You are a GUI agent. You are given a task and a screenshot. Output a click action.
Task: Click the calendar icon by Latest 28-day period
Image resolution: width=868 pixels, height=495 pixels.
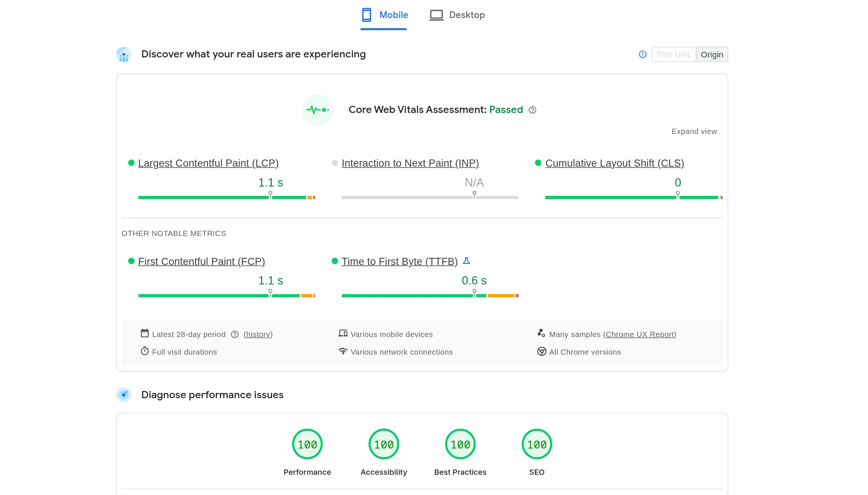pyautogui.click(x=144, y=333)
